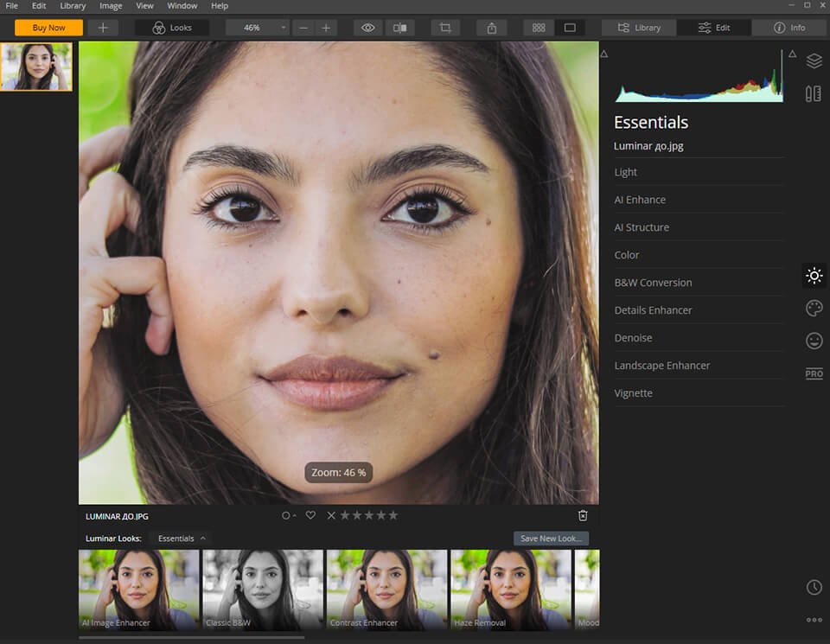This screenshot has height=644, width=830.
Task: Select the Essentials sun icon in sidebar
Action: [x=814, y=275]
